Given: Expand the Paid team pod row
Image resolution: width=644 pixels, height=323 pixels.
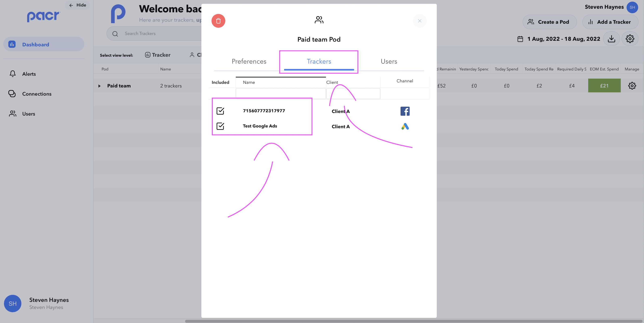Looking at the screenshot, I should (x=99, y=86).
